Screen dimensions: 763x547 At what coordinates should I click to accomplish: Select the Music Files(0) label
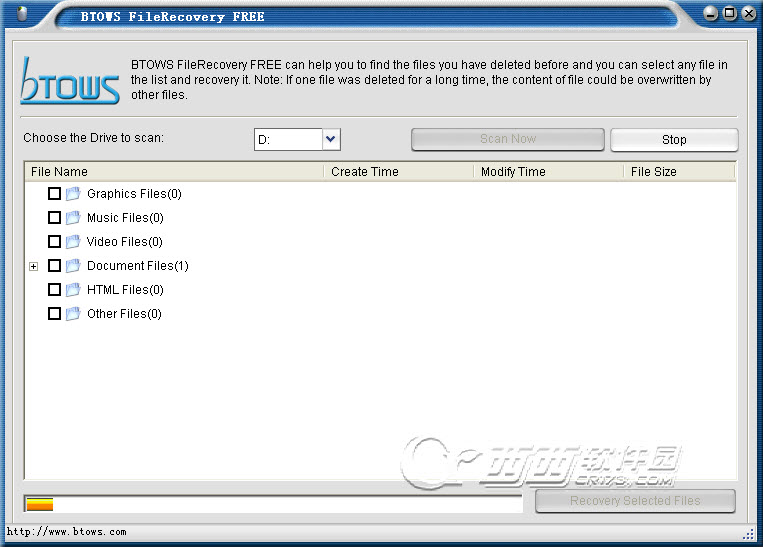coord(125,218)
